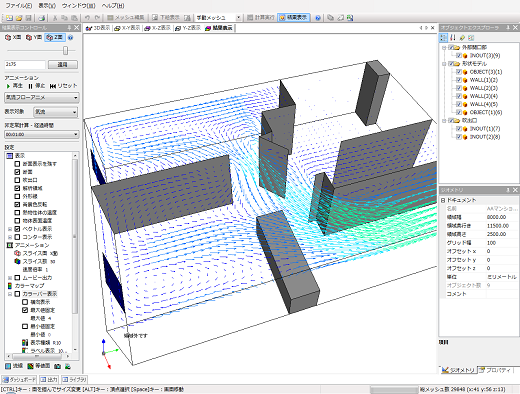Switch to the X-Y表示 tab
This screenshot has width=520, height=394.
[127, 28]
